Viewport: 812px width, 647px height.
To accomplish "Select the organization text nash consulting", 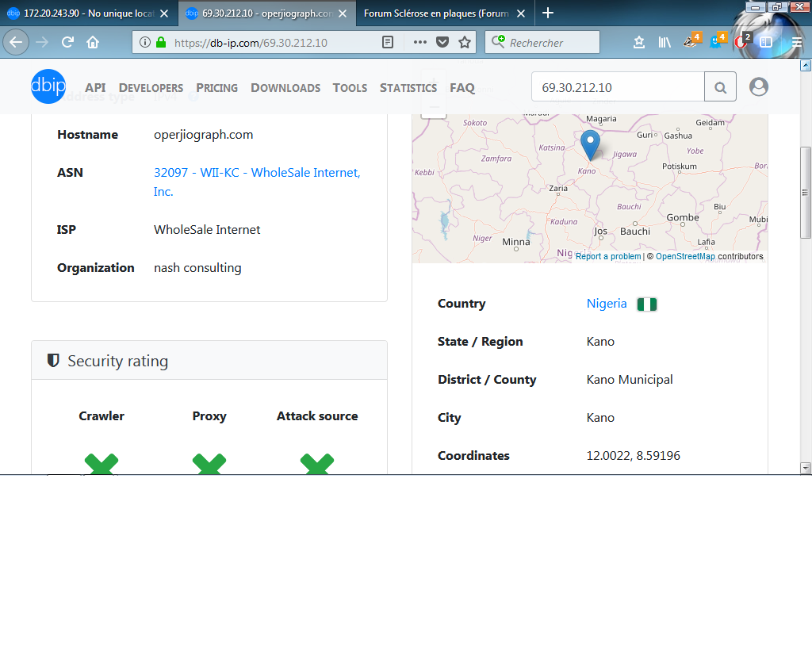I will 197,267.
